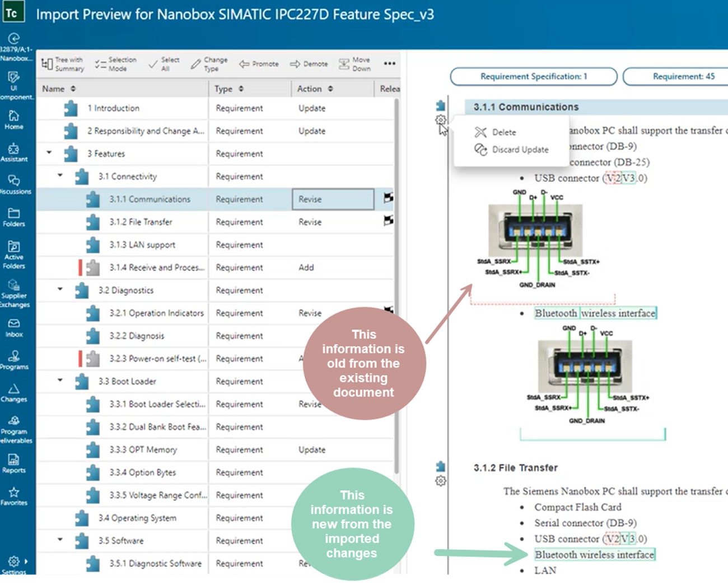
Task: Collapse the 3.3 Boot Loader tree node
Action: (x=60, y=380)
